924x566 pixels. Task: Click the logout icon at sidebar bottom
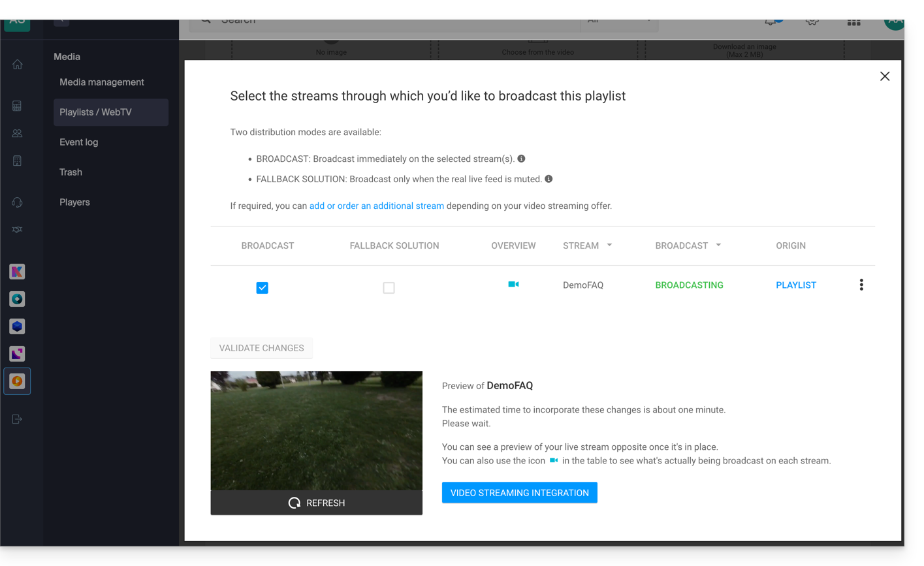[18, 419]
